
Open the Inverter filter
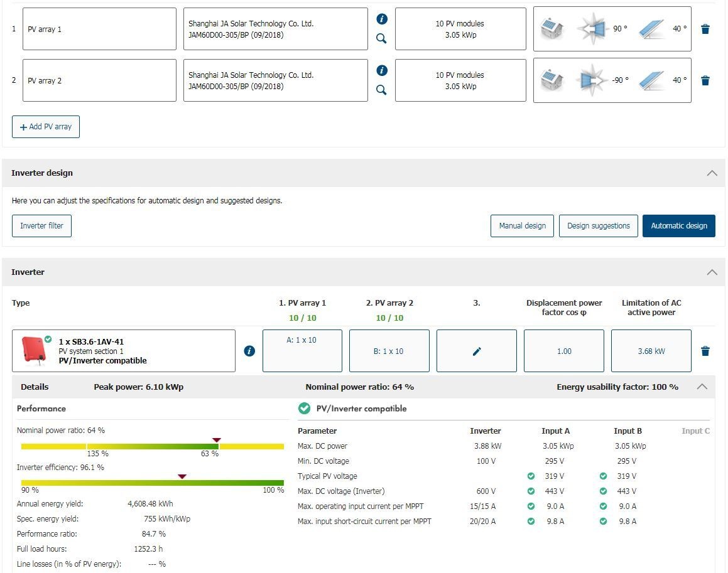pyautogui.click(x=41, y=226)
